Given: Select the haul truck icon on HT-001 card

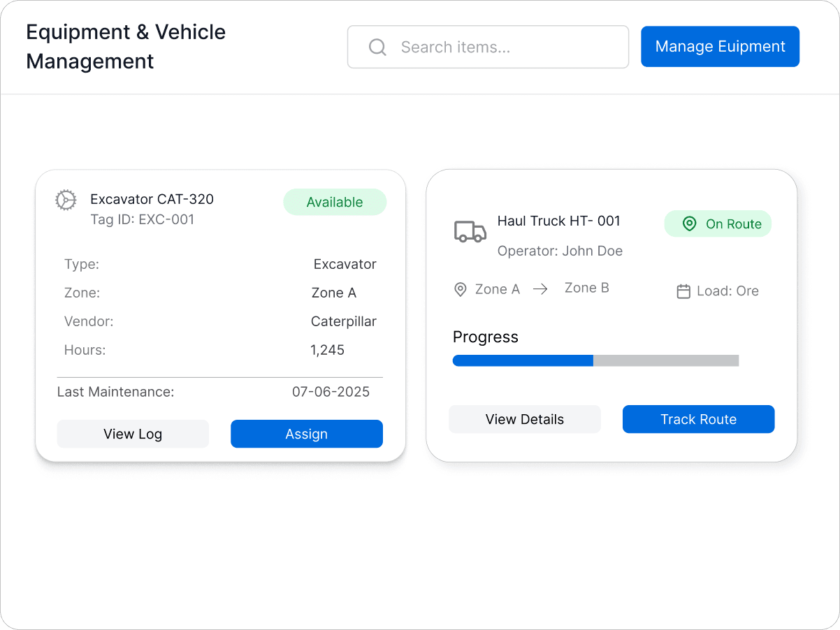Looking at the screenshot, I should 469,231.
